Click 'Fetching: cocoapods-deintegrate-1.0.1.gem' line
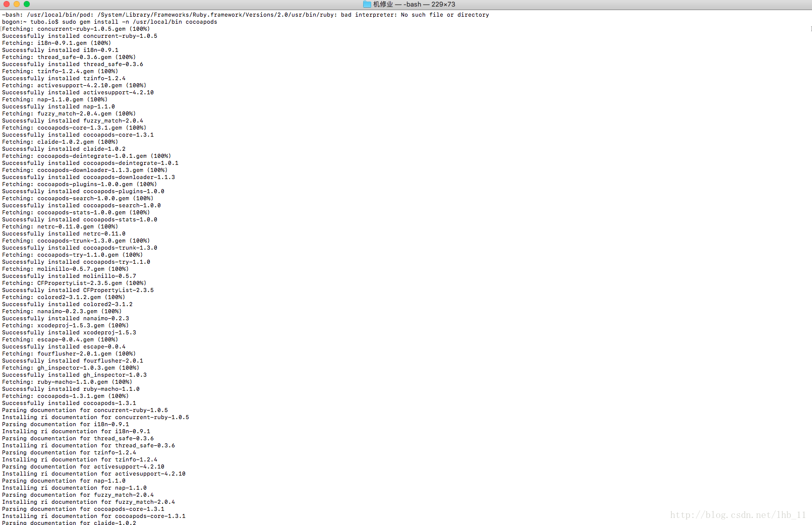Viewport: 812px width, 525px height. (x=86, y=156)
